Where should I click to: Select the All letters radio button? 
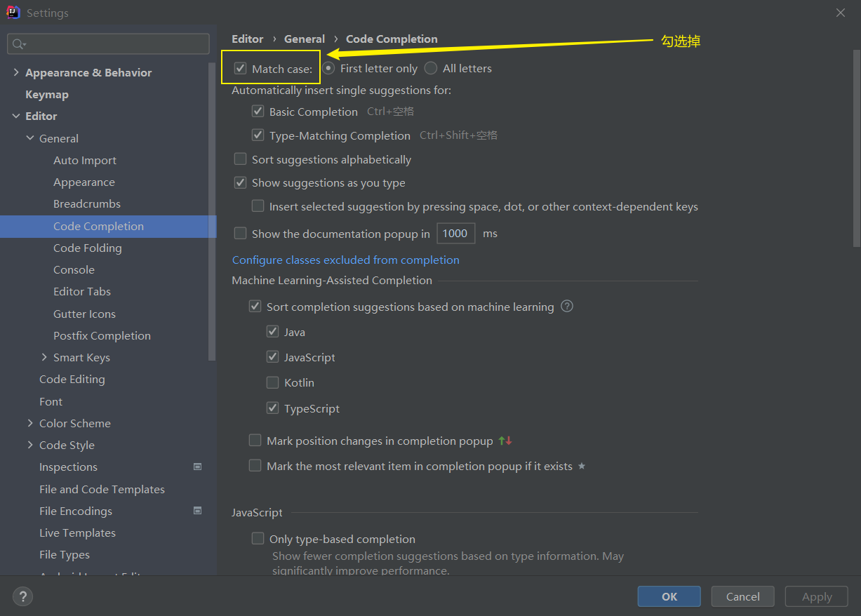click(431, 68)
